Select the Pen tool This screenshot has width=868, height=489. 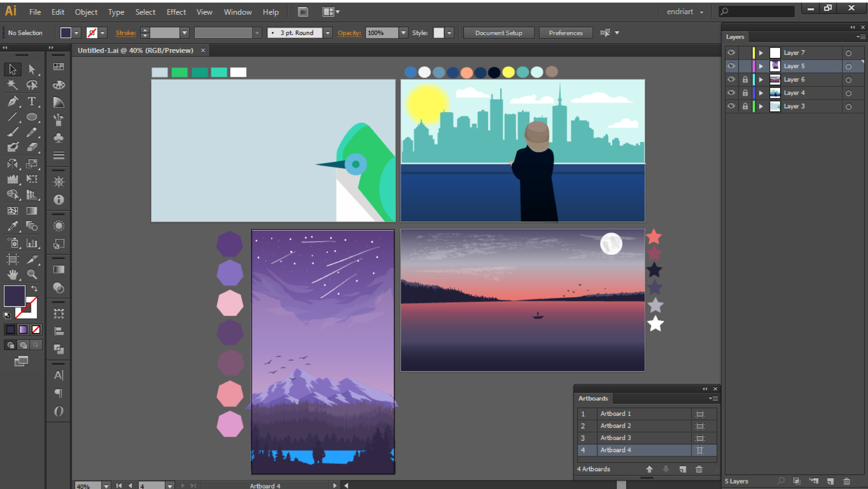13,101
